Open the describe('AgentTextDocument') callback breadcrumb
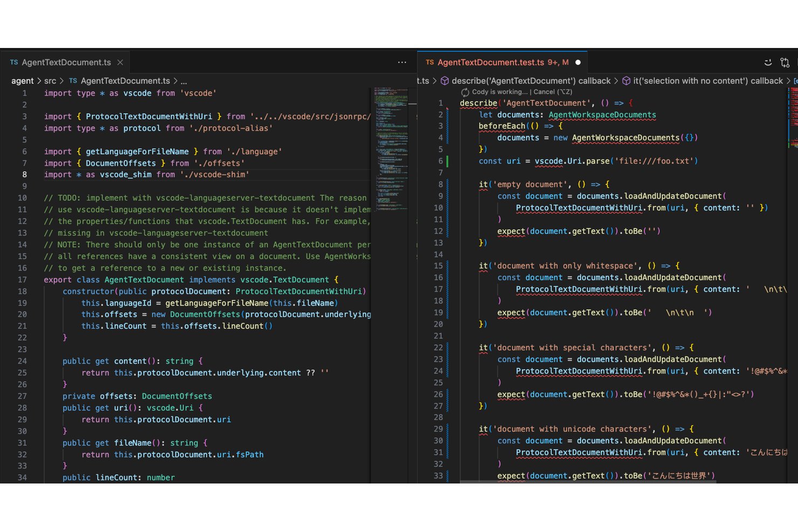This screenshot has width=798, height=532. [x=531, y=81]
